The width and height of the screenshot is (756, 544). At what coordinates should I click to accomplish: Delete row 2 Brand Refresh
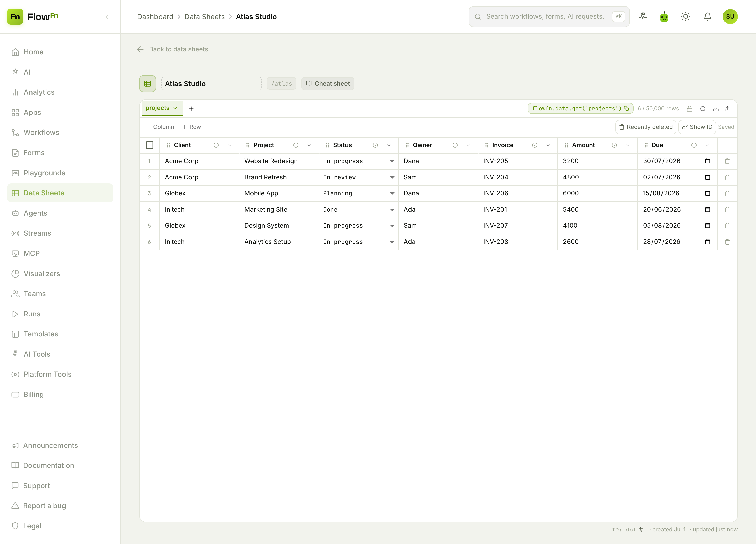tap(727, 177)
